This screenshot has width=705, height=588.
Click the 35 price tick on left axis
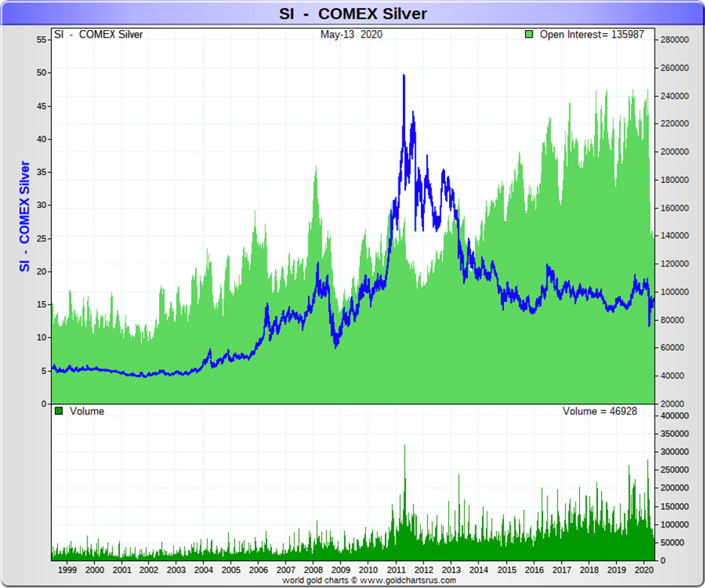point(41,172)
